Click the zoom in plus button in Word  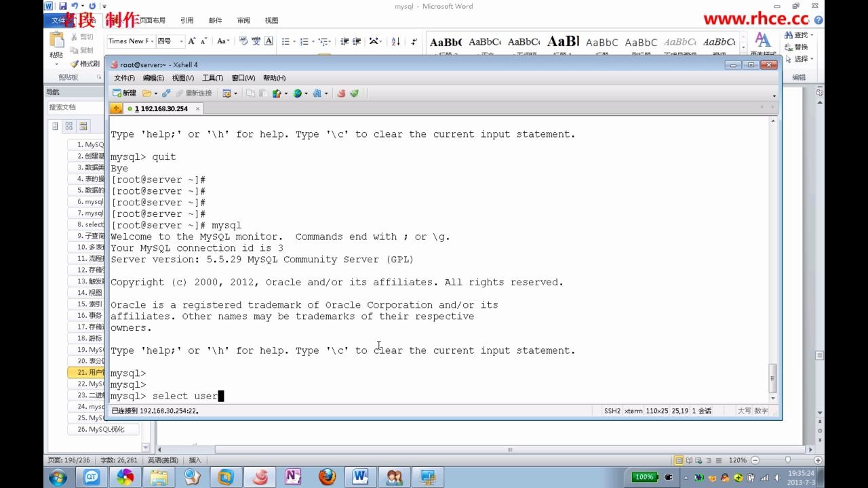click(x=819, y=460)
